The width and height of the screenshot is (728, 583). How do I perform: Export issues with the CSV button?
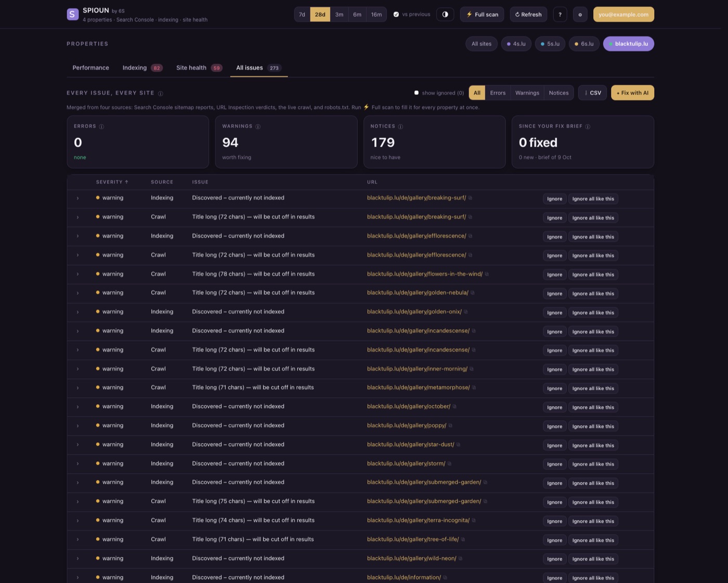click(x=592, y=93)
